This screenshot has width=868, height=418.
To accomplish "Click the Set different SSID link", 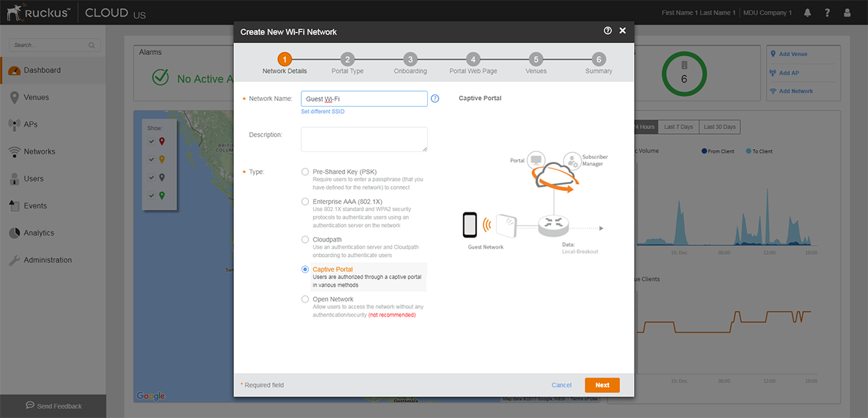I will point(322,112).
